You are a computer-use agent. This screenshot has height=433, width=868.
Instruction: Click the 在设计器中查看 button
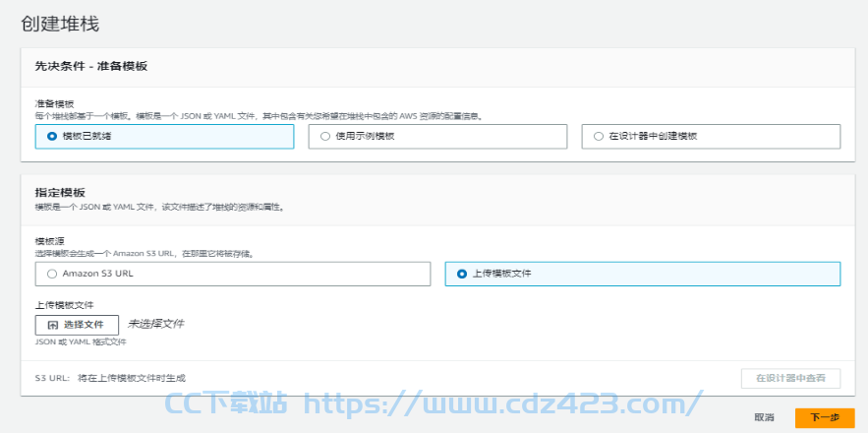tap(790, 379)
